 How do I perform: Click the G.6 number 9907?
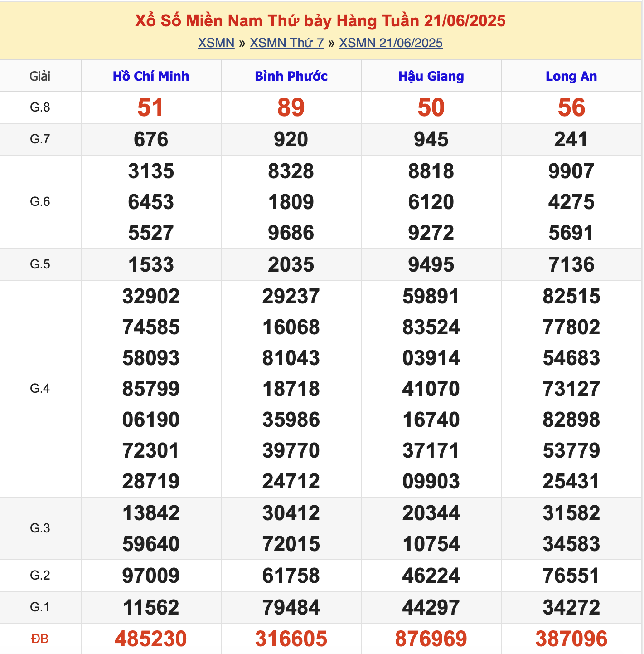pos(571,171)
